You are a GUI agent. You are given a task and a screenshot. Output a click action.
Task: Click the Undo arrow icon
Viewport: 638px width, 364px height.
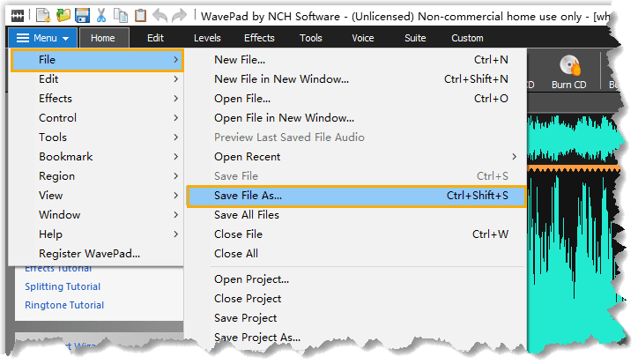click(x=159, y=16)
